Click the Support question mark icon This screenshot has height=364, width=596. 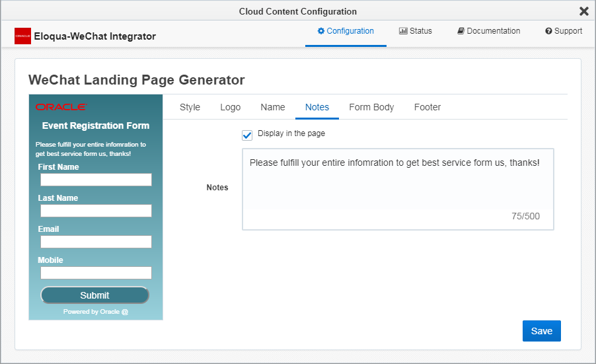click(548, 31)
